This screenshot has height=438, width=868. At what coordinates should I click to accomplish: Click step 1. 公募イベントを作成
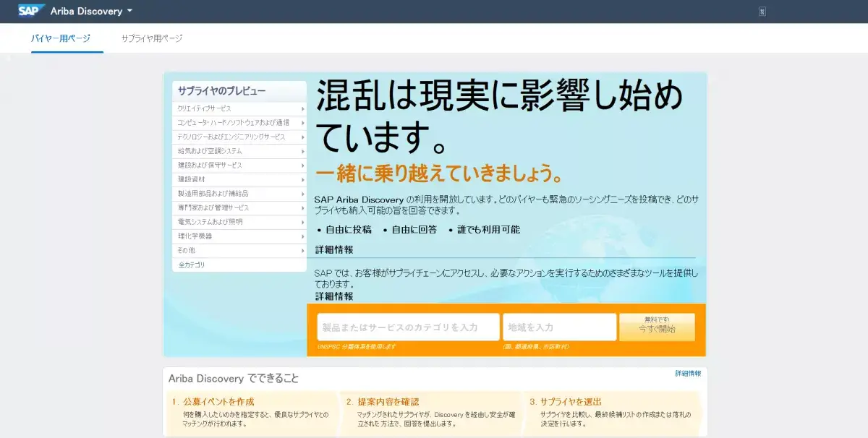[x=213, y=402]
